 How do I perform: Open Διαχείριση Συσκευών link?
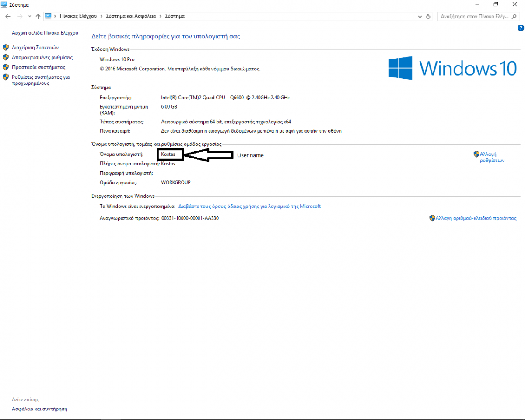point(35,47)
